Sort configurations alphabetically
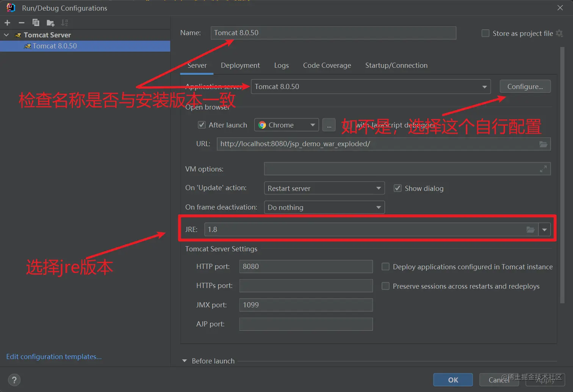 pyautogui.click(x=65, y=23)
